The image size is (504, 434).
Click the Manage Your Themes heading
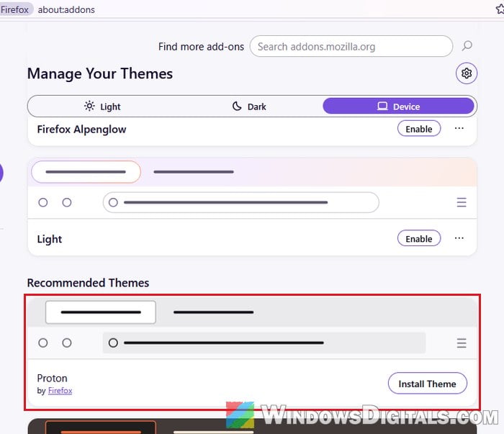(100, 73)
